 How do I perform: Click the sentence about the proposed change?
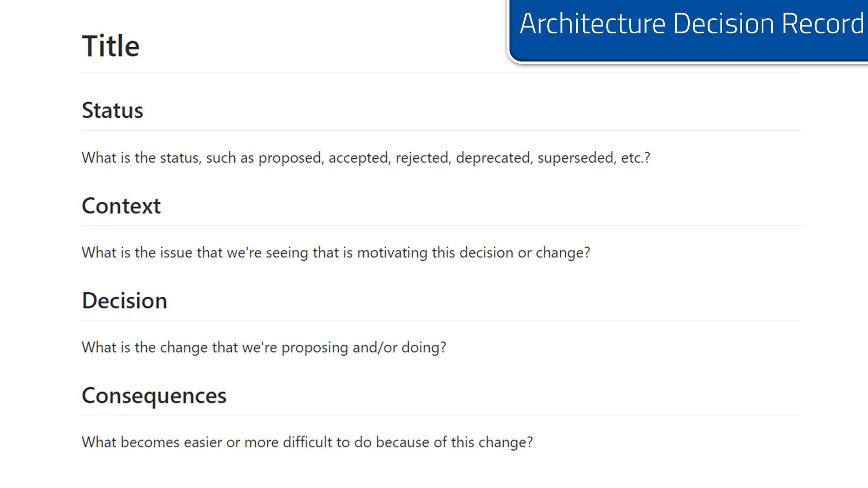[263, 347]
